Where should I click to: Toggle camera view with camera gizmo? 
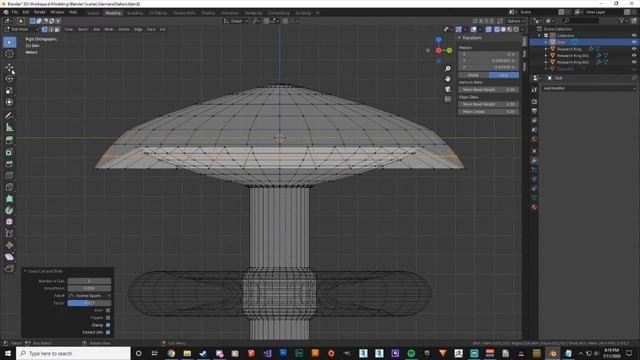tap(448, 89)
